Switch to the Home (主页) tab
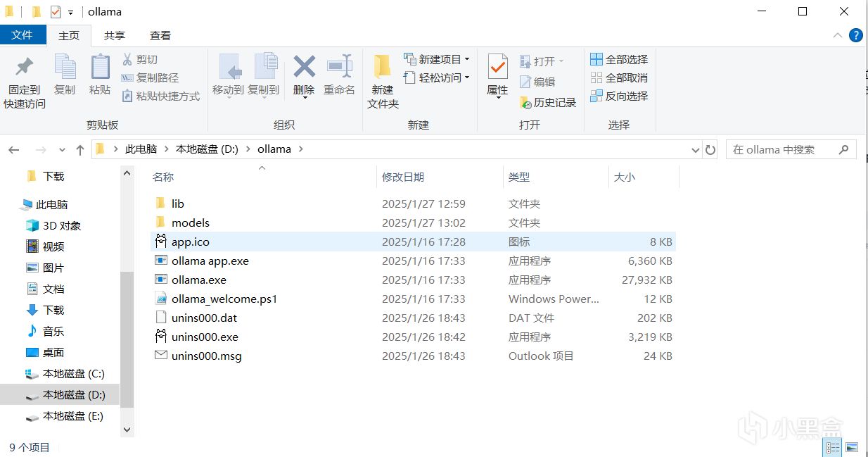The image size is (868, 457). pyautogui.click(x=69, y=35)
